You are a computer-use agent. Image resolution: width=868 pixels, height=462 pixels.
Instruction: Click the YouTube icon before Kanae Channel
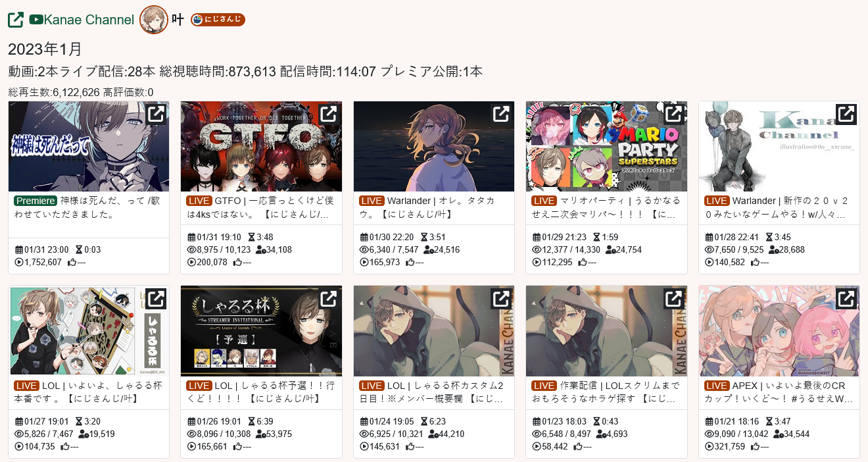(36, 20)
